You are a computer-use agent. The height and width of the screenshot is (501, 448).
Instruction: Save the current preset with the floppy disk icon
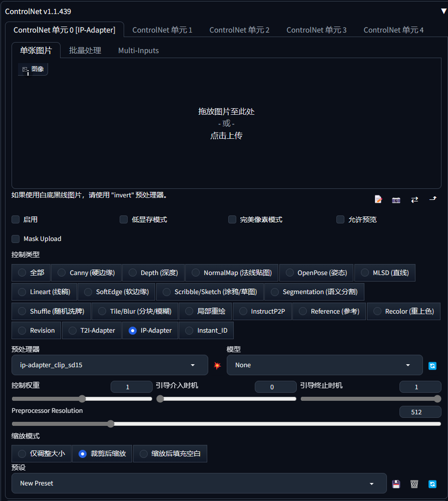click(396, 483)
